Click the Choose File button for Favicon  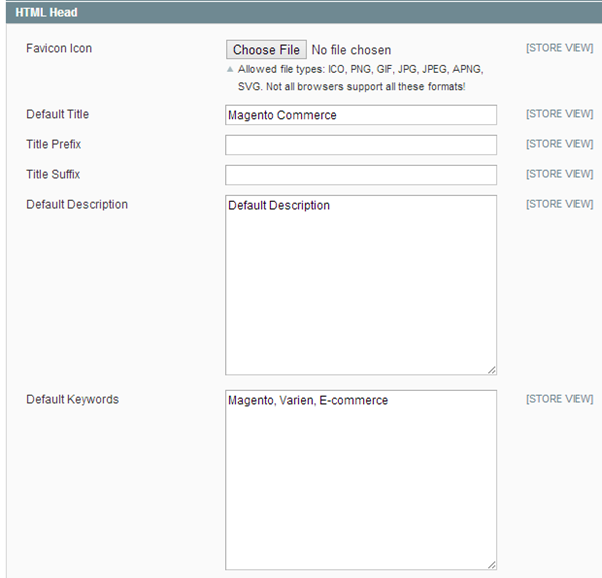pos(266,50)
